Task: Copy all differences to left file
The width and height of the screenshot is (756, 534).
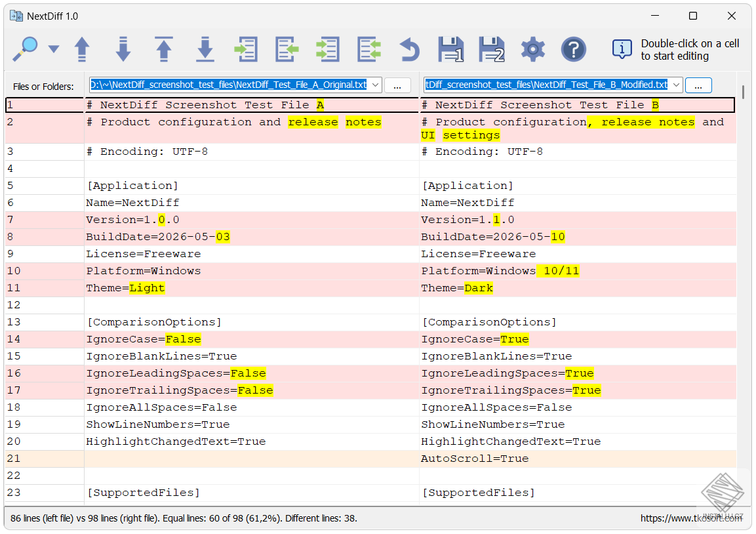Action: coord(369,49)
